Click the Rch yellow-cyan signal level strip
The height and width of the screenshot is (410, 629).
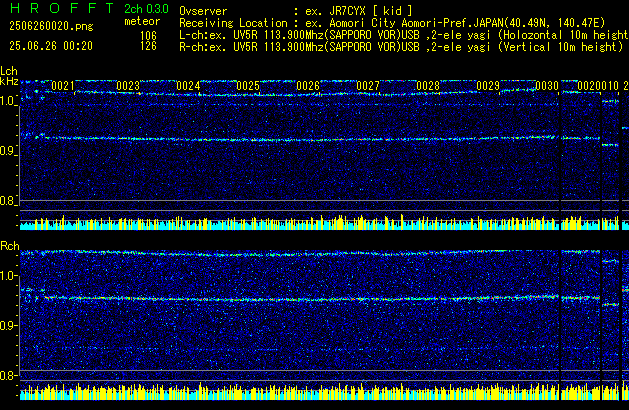(324, 392)
